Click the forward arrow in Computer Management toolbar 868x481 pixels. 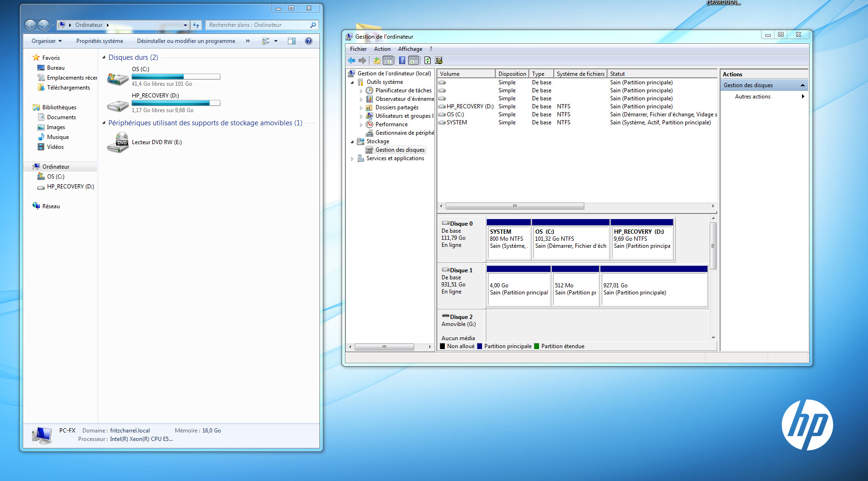point(362,60)
